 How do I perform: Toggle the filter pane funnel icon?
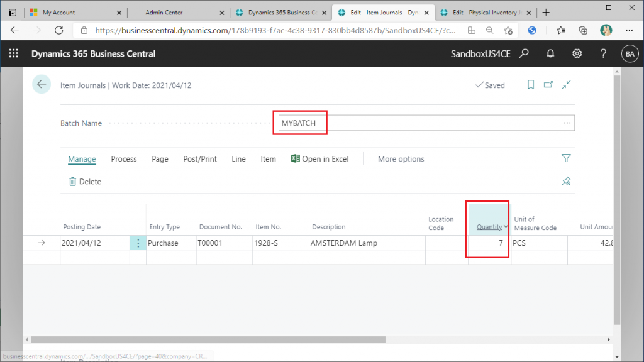[x=567, y=158]
